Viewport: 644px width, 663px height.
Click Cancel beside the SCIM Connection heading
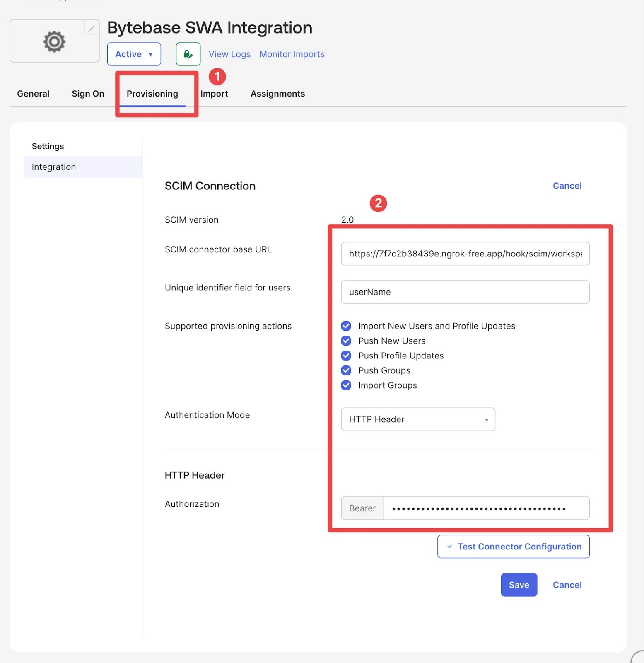point(567,186)
